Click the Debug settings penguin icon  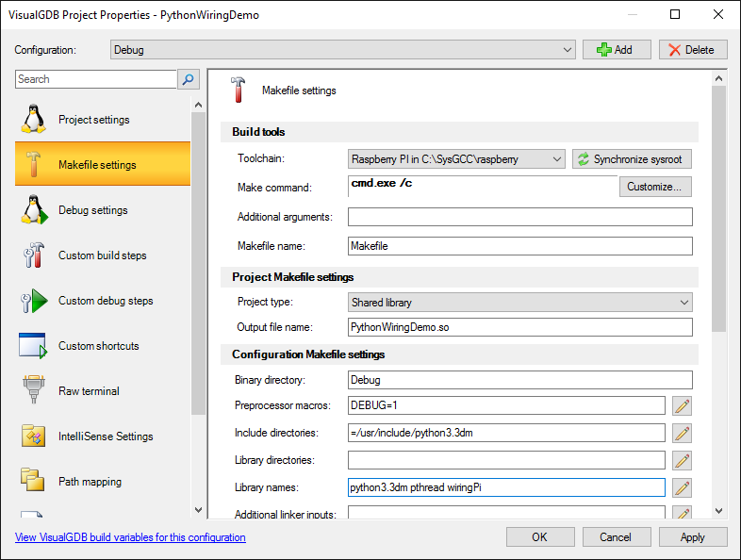tap(34, 210)
